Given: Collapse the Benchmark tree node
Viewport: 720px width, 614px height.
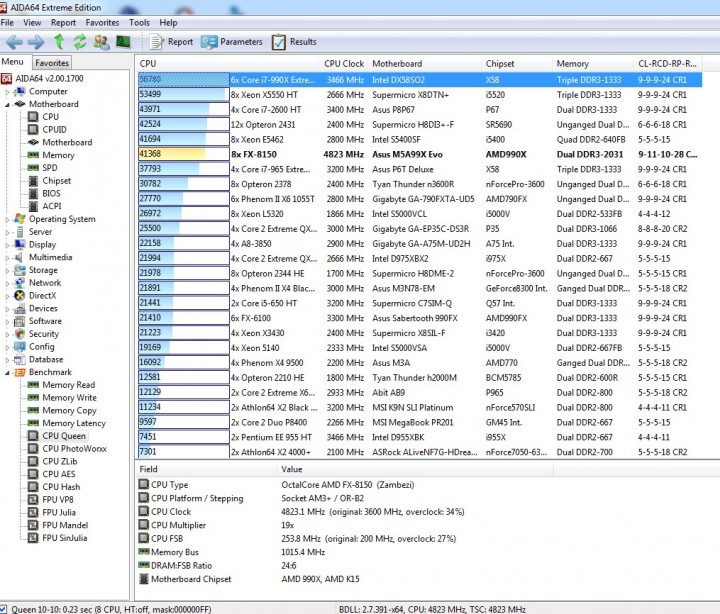Looking at the screenshot, I should [7, 372].
